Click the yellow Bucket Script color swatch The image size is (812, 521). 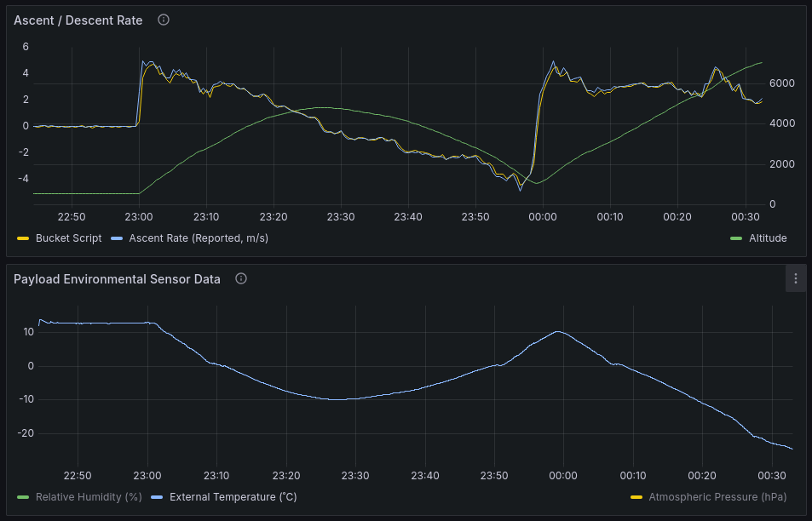click(23, 238)
